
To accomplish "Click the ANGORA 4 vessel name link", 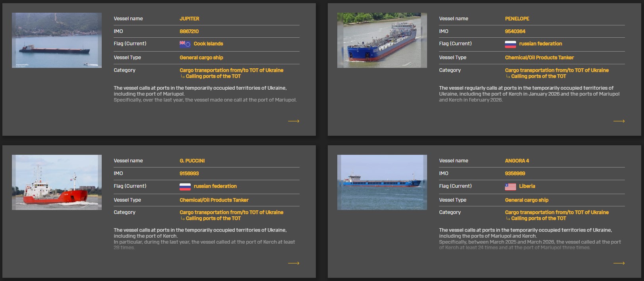I will pyautogui.click(x=517, y=161).
